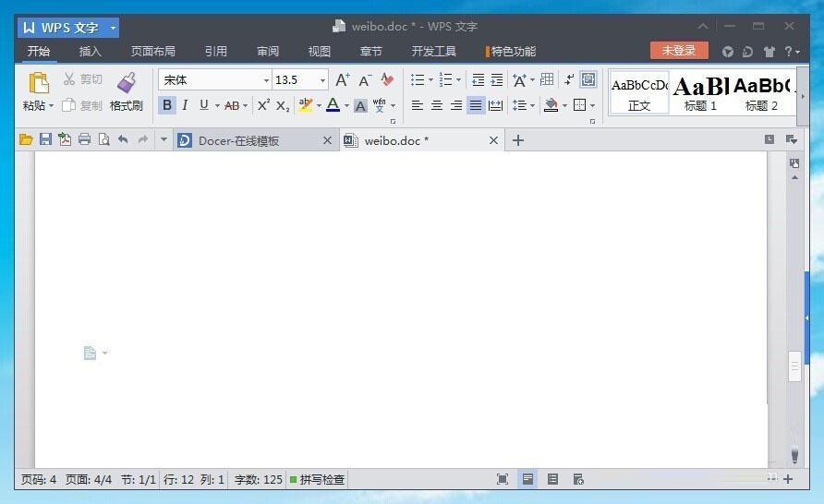Click the undo arrow icon
The width and height of the screenshot is (824, 504).
123,139
